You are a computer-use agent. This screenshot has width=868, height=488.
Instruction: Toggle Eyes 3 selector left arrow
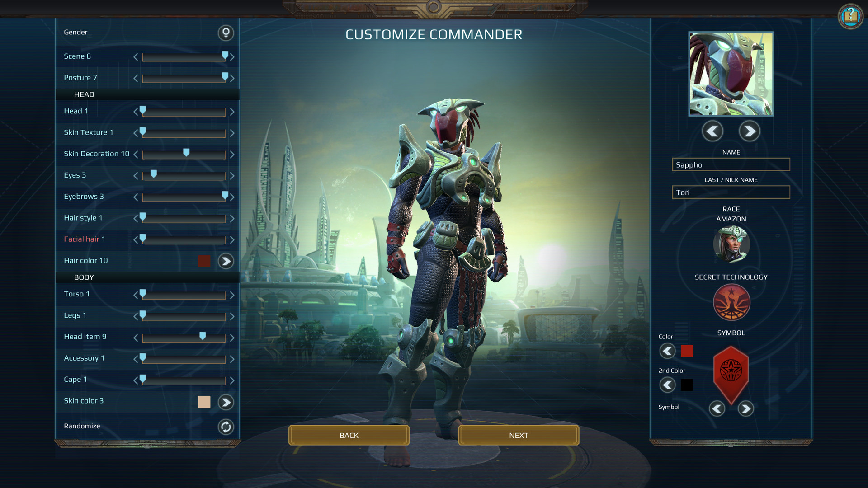pyautogui.click(x=134, y=175)
